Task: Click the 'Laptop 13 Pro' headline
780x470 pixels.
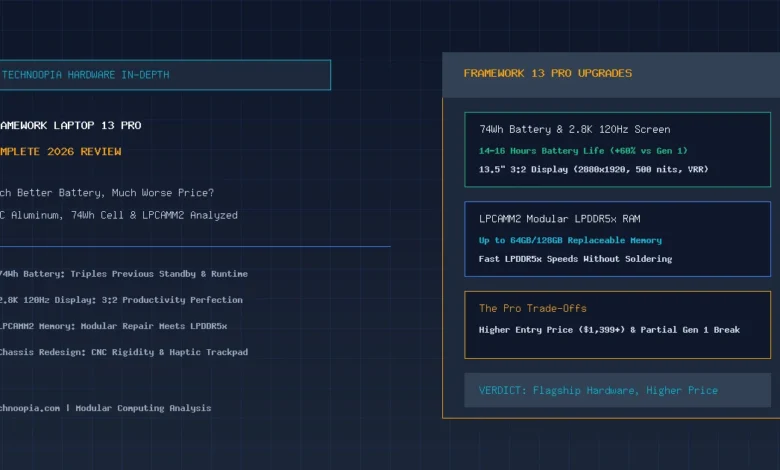Action: pyautogui.click(x=98, y=125)
